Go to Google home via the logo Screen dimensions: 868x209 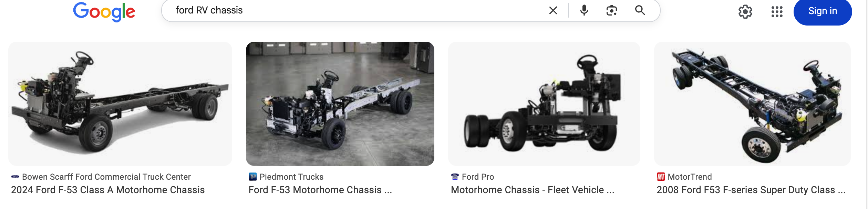pyautogui.click(x=104, y=12)
